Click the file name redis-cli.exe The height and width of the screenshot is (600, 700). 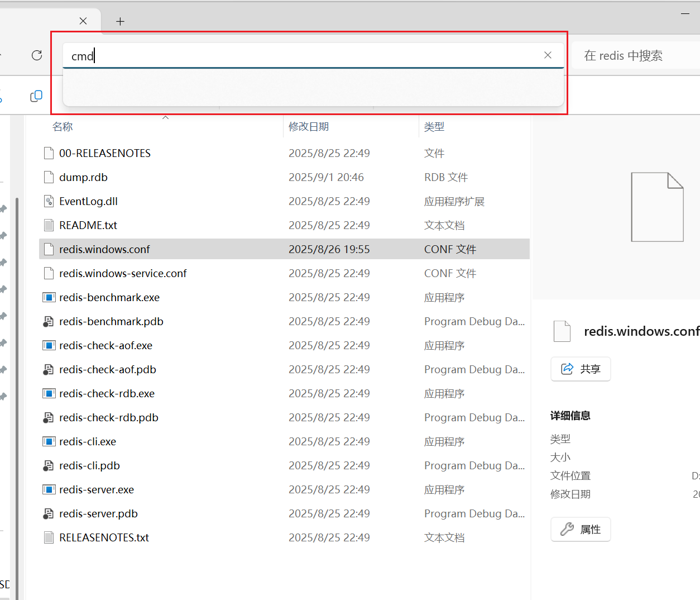pos(88,441)
